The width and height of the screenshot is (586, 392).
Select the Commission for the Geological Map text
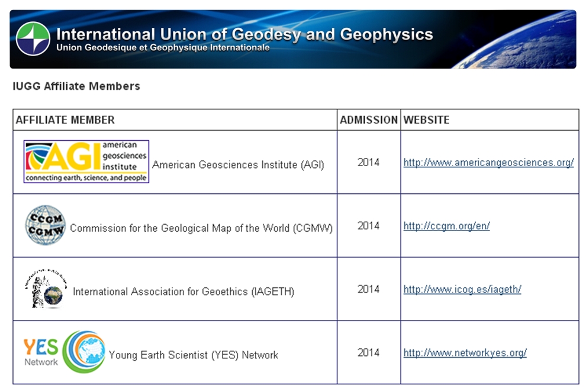point(201,228)
